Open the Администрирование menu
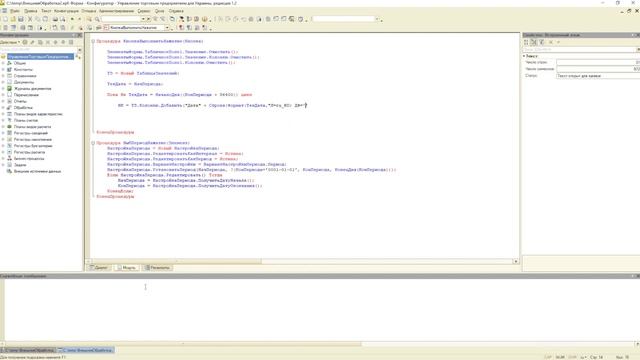Screen dimensions: 640x360 [x=116, y=11]
